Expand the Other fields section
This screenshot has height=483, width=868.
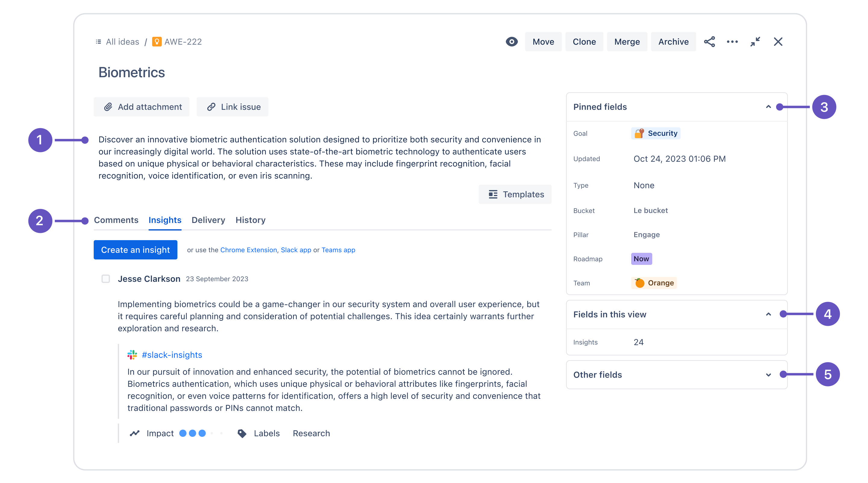(769, 374)
